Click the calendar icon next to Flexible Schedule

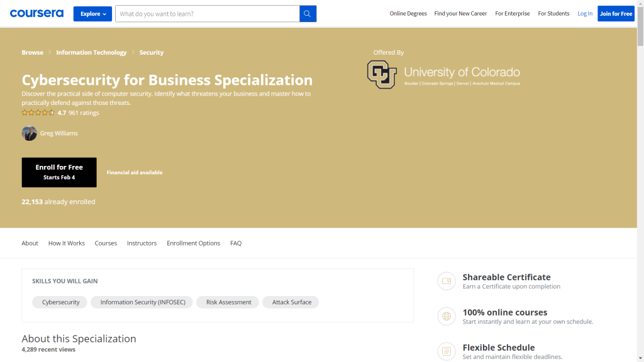coord(447,351)
